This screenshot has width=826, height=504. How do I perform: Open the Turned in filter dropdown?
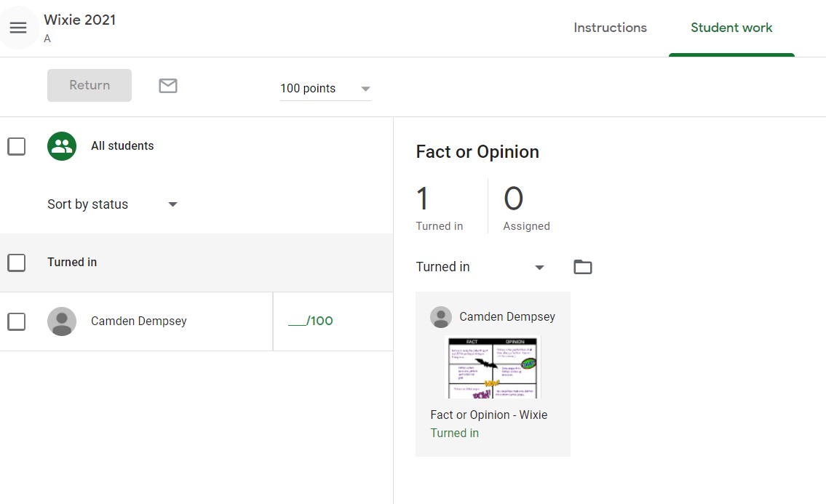480,267
